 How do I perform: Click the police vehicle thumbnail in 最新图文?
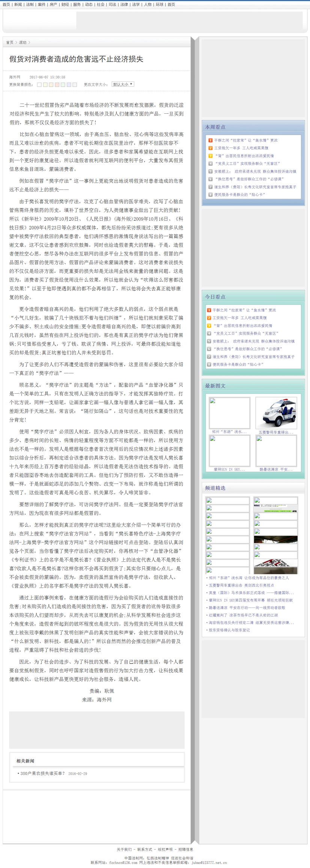(x=276, y=413)
